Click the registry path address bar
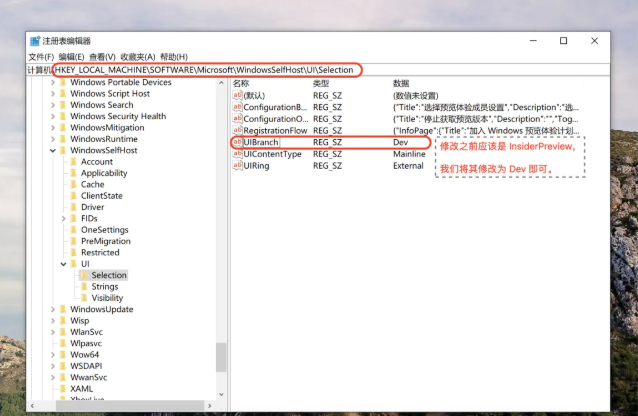 318,70
